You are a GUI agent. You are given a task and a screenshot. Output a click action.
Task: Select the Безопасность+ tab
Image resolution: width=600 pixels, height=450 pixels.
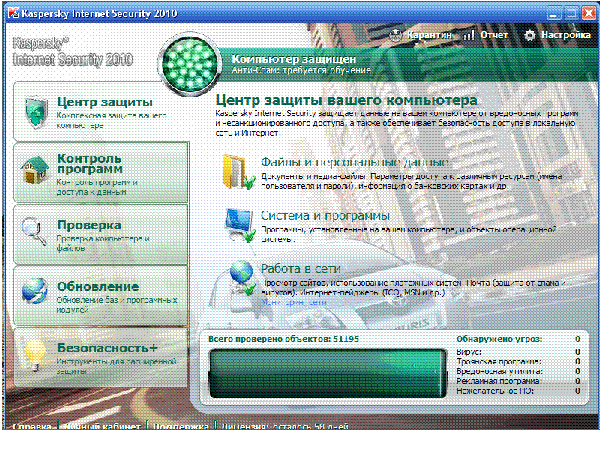(x=101, y=357)
